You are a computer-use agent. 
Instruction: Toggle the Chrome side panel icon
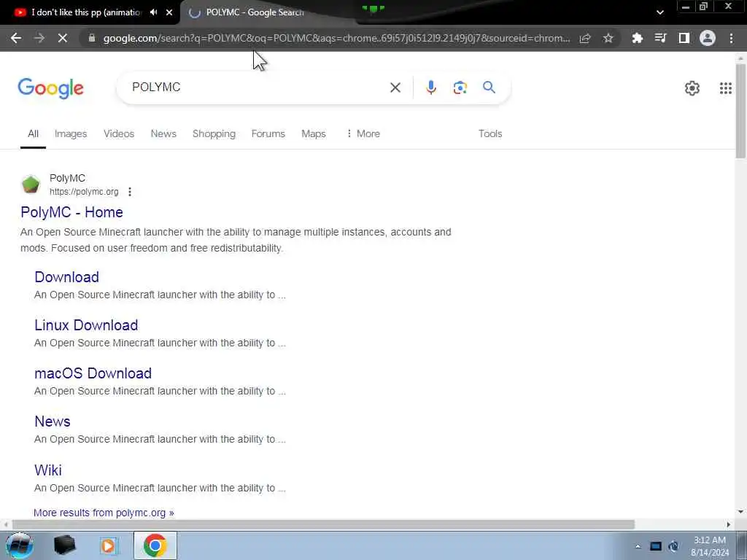point(684,38)
